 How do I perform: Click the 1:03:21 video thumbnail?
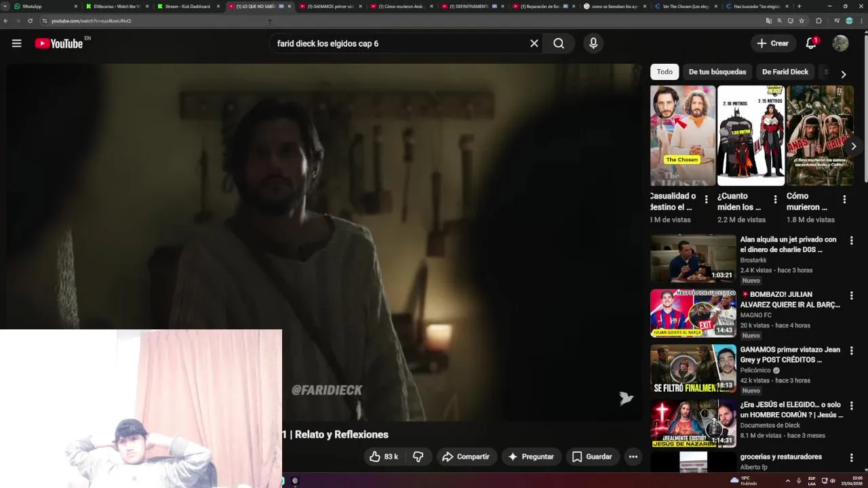click(693, 258)
